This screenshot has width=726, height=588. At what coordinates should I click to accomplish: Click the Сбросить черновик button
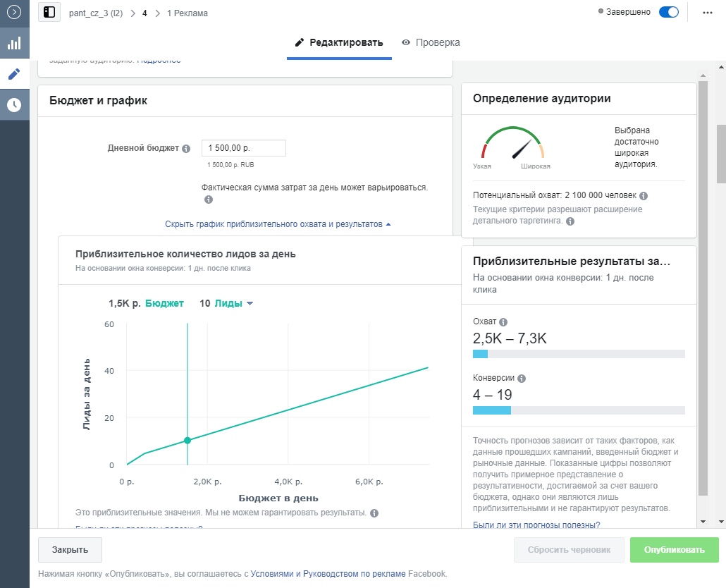click(569, 549)
